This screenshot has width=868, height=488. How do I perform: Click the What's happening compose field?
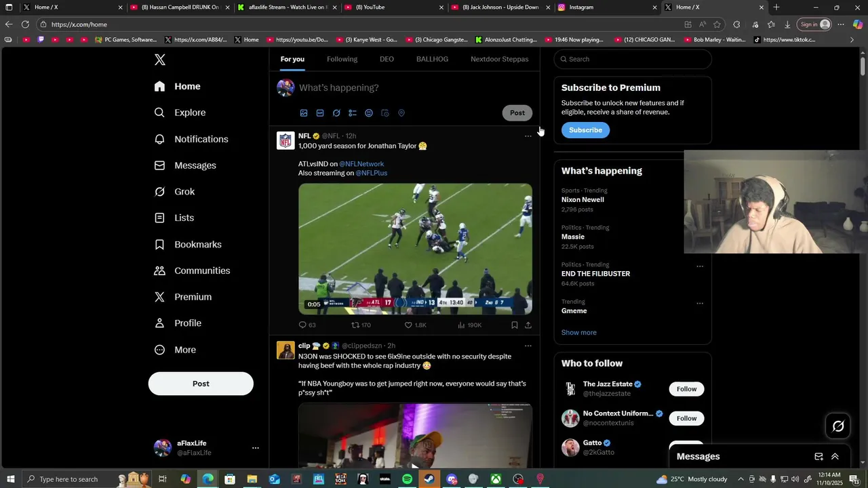pos(414,88)
